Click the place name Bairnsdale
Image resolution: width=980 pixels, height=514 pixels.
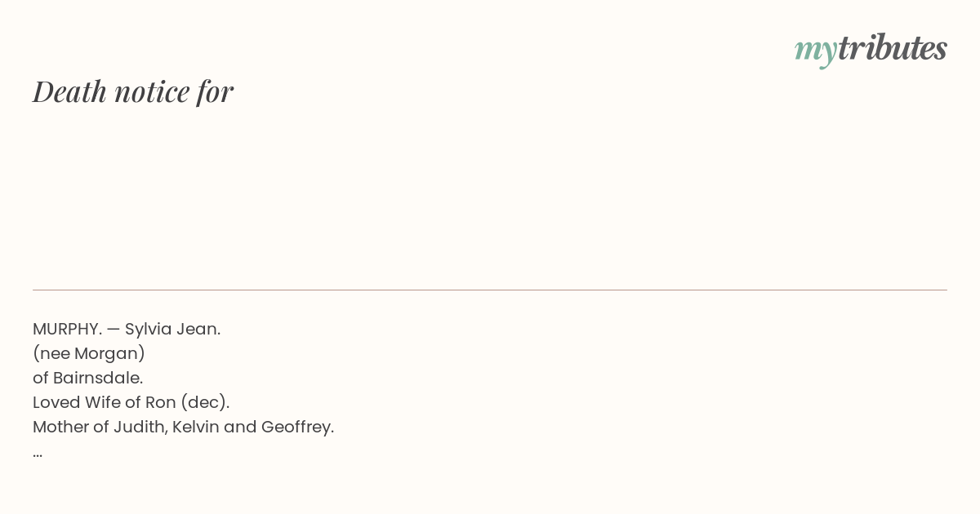pyautogui.click(x=98, y=378)
